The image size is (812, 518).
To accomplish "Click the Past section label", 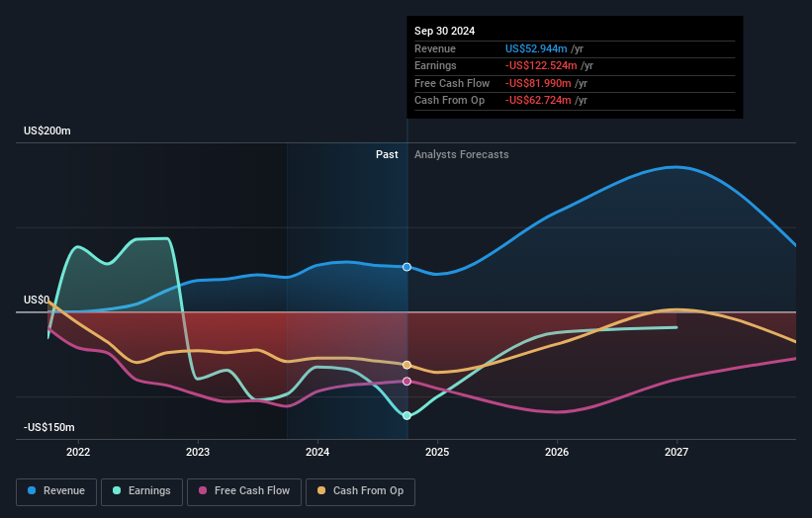I will [x=387, y=155].
